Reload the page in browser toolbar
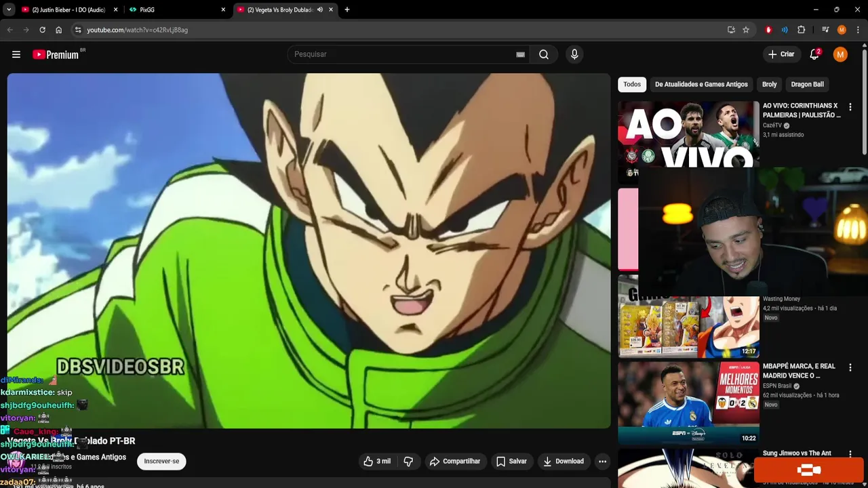Screen dimensions: 868x488 click(x=42, y=30)
